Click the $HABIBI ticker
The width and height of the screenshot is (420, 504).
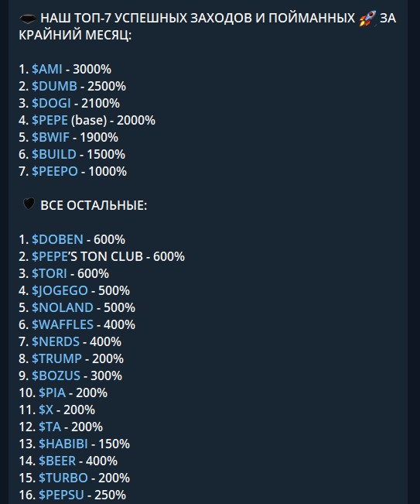tap(63, 444)
